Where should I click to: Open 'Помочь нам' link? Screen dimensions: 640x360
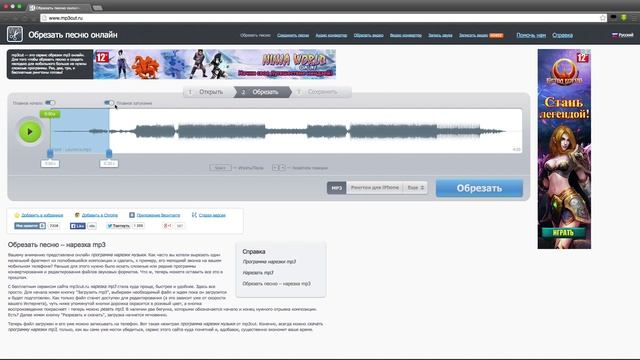[531, 35]
